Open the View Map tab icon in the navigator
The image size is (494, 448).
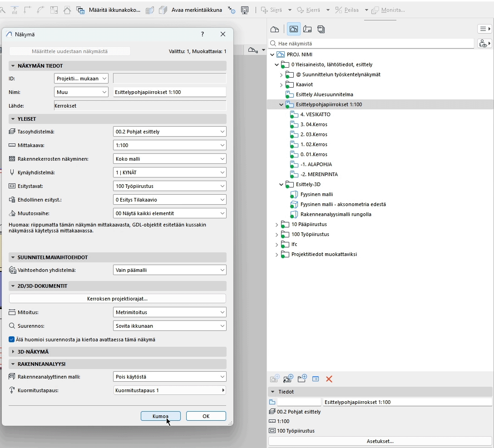coord(293,29)
